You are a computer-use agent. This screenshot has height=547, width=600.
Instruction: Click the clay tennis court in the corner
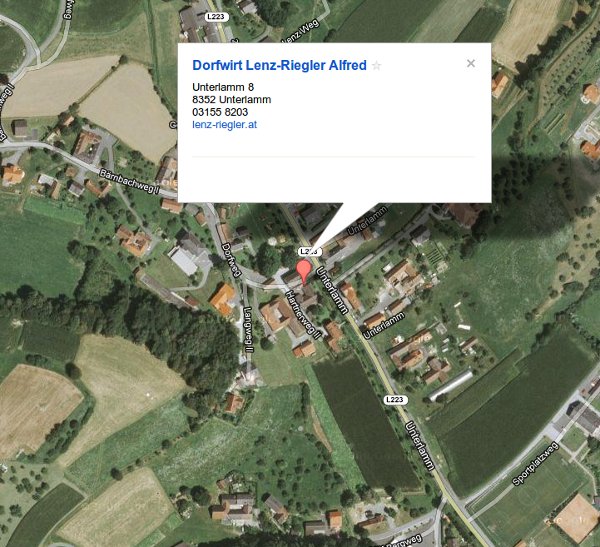tap(576, 518)
